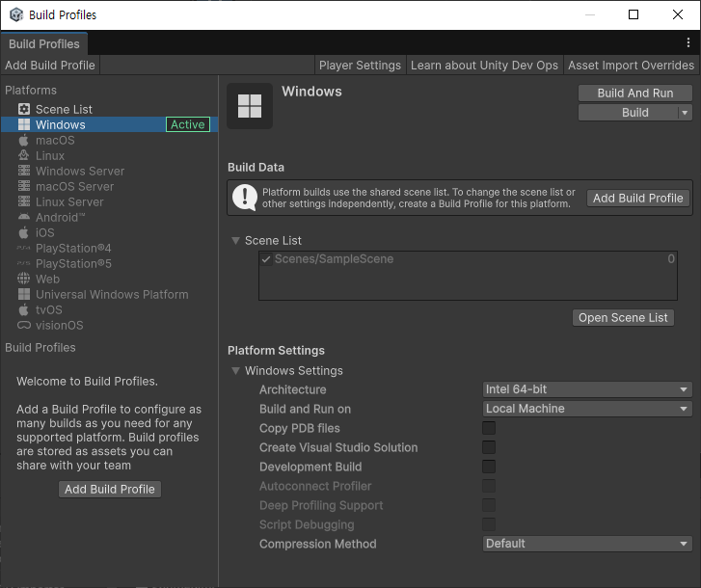
Task: Select the Web platform
Action: tap(109, 279)
